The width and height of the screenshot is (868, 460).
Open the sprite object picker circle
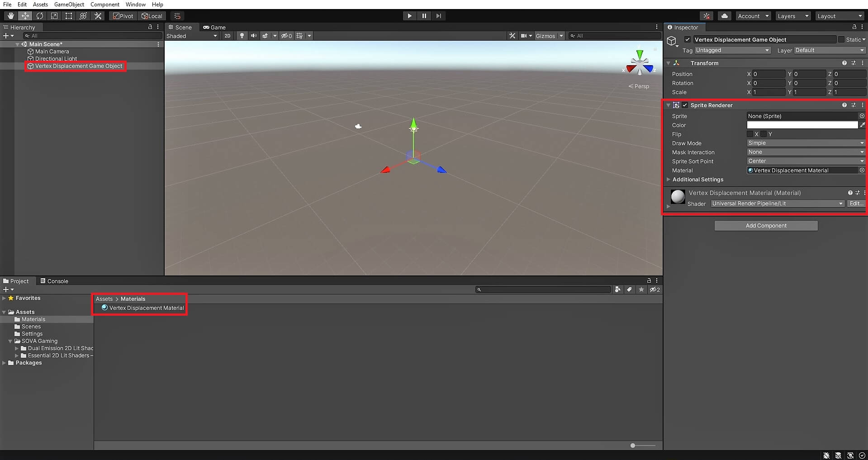pos(862,116)
